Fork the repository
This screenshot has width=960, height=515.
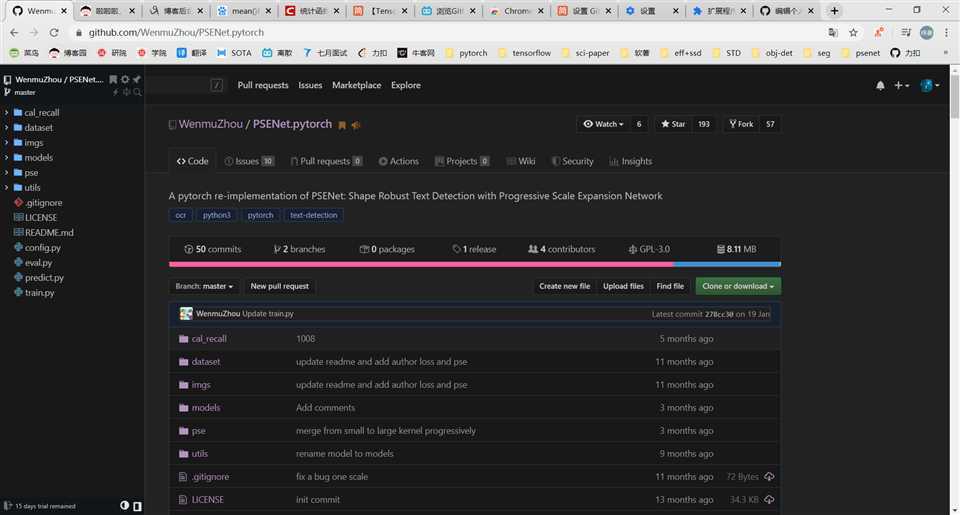point(741,124)
